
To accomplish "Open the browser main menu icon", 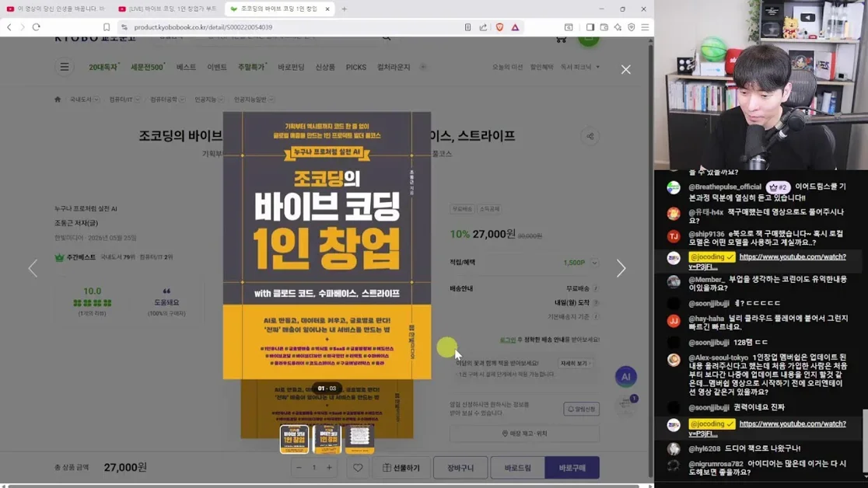I will point(645,27).
